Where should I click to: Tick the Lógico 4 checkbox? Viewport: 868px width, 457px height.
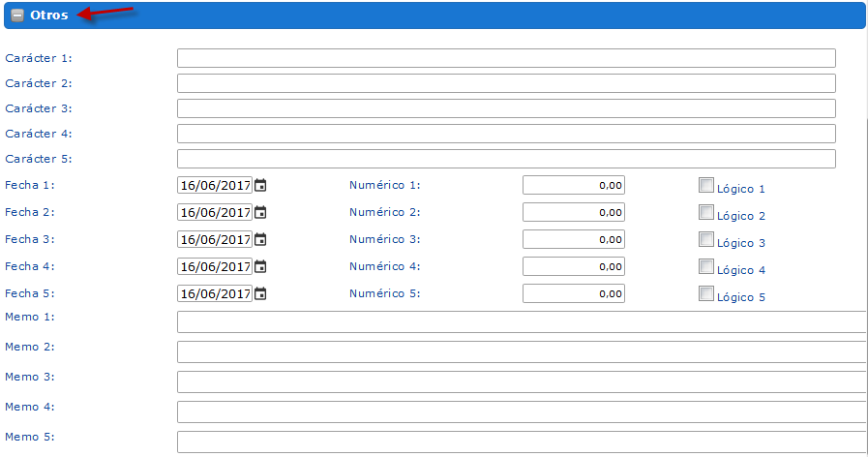[x=705, y=266]
